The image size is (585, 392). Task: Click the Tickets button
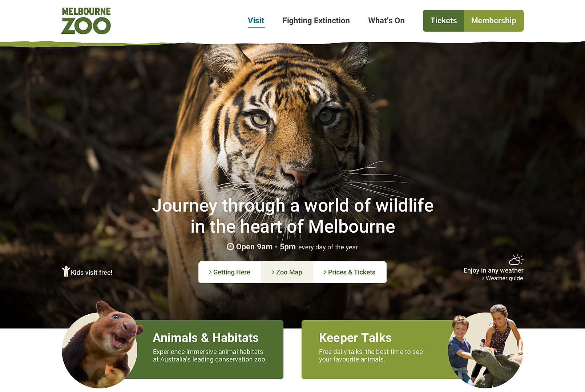pyautogui.click(x=444, y=21)
